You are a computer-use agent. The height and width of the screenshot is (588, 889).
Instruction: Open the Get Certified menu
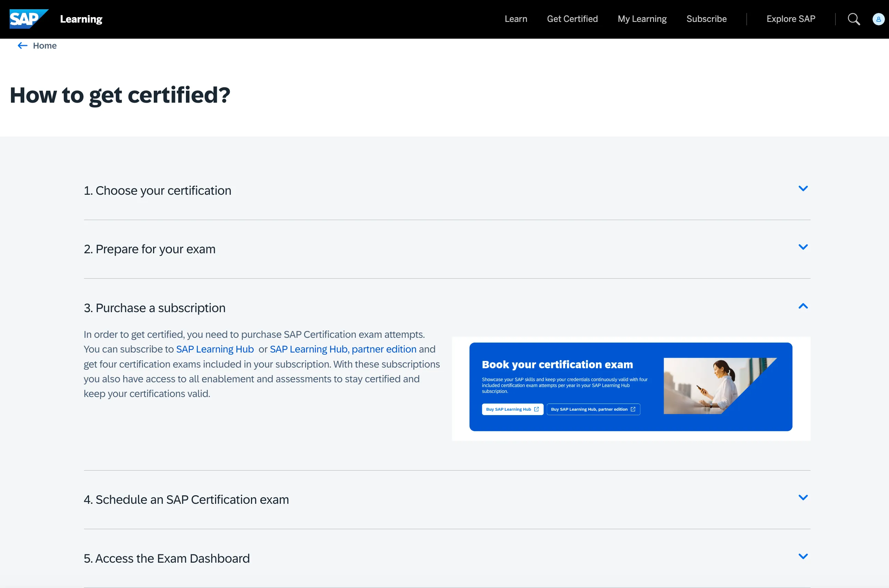572,19
